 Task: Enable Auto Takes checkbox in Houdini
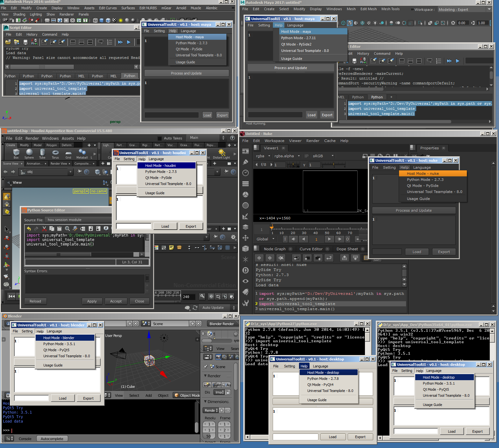click(x=160, y=138)
